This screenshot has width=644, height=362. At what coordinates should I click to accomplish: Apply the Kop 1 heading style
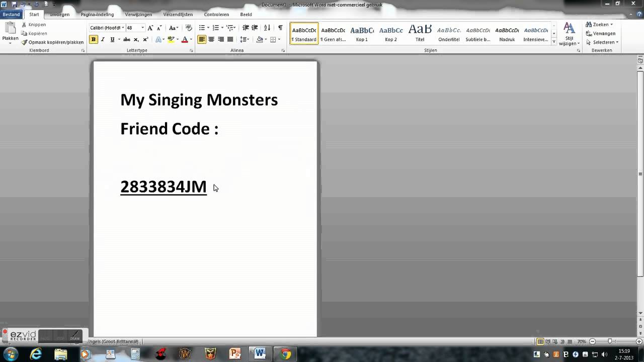(x=362, y=33)
